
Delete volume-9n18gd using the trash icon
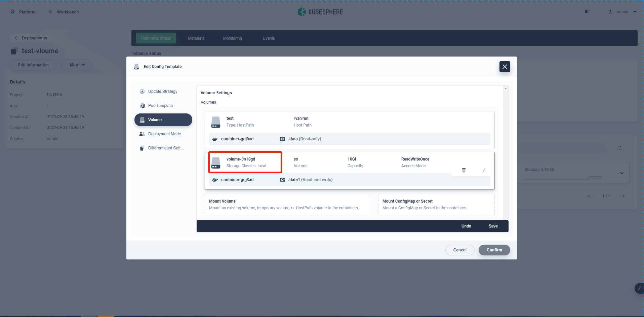[x=464, y=170]
